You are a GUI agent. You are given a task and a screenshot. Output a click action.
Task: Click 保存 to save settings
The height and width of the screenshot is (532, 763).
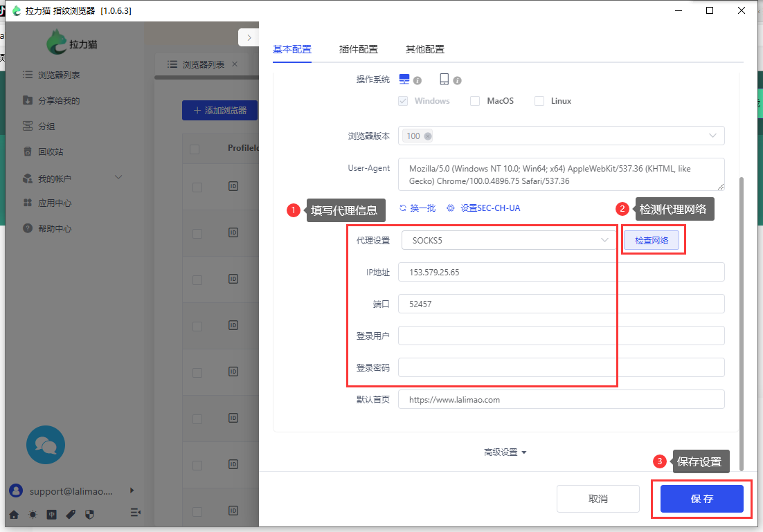click(701, 498)
